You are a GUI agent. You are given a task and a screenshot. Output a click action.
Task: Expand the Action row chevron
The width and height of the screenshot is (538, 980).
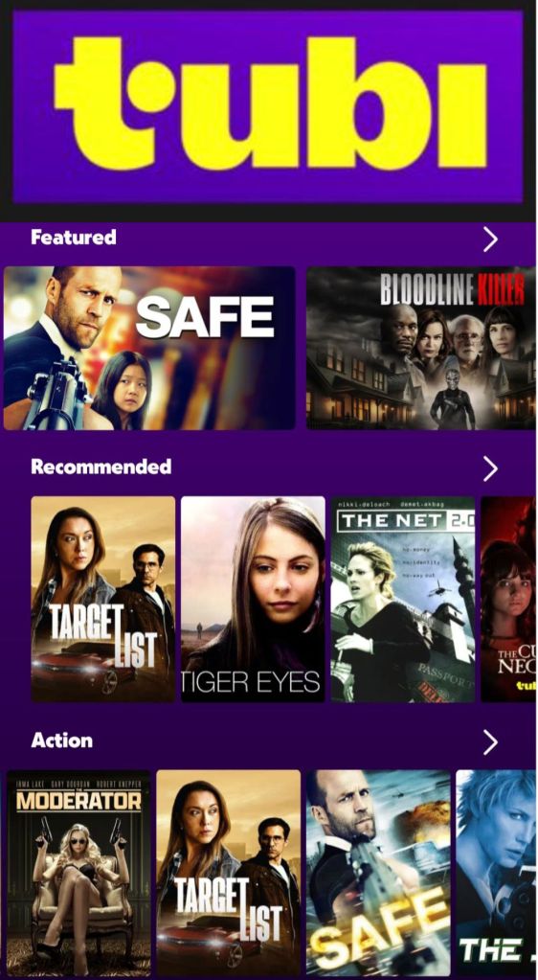tap(490, 741)
